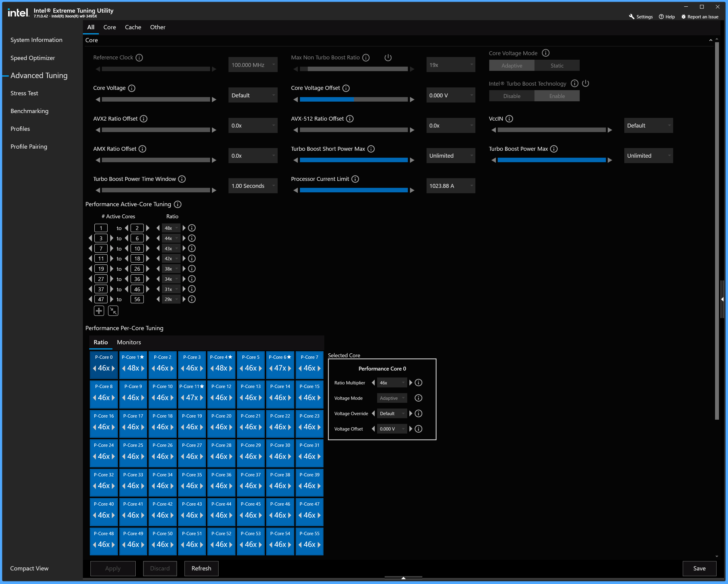Open Speed Optimizer page
Image resolution: width=728 pixels, height=584 pixels.
click(x=33, y=58)
